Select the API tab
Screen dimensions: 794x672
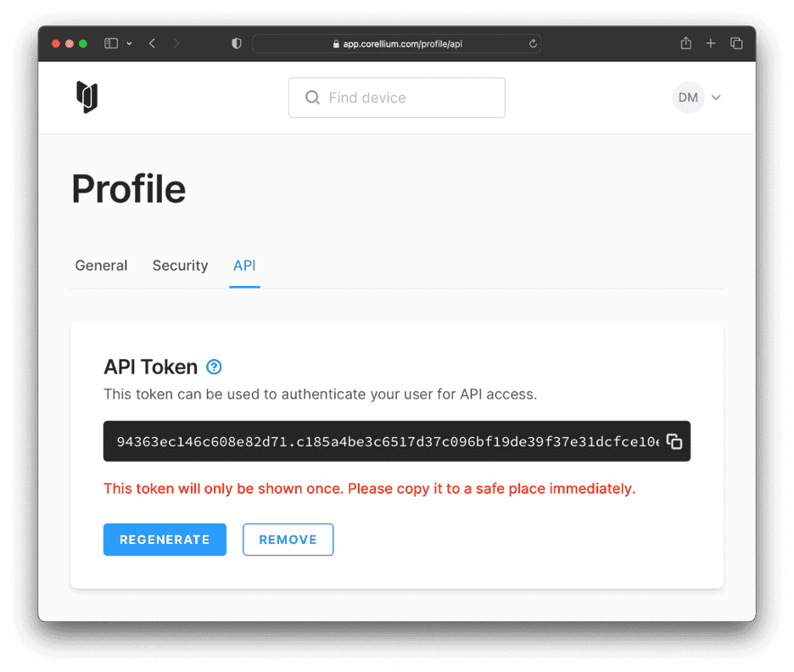click(244, 266)
